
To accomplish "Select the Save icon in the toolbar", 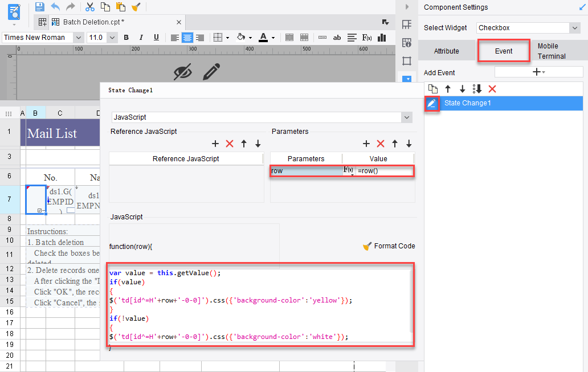I will [x=39, y=6].
